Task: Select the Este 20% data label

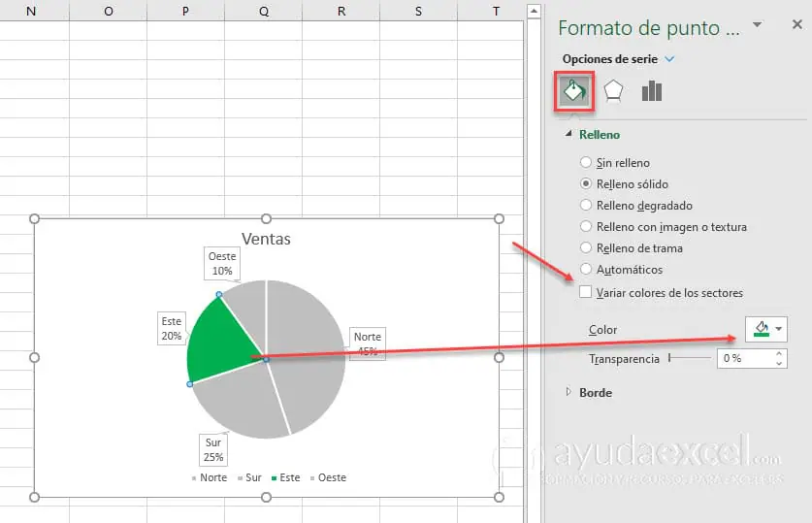Action: (x=172, y=328)
